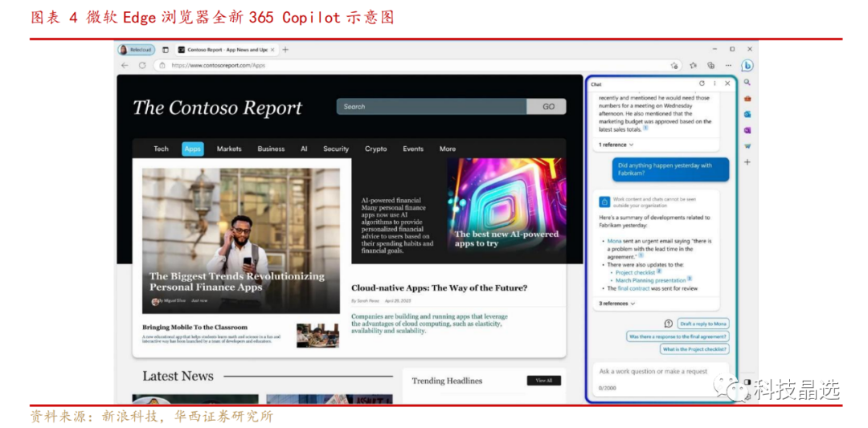Choose Draft a reply to Mona
The height and width of the screenshot is (428, 868).
pyautogui.click(x=703, y=324)
